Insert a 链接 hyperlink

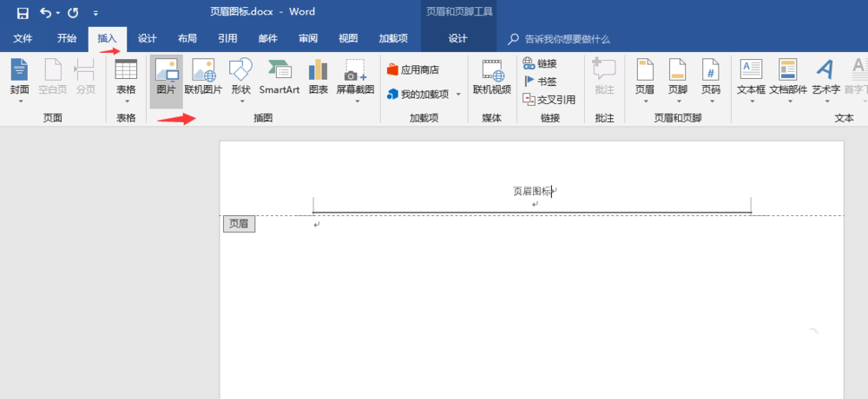point(540,63)
